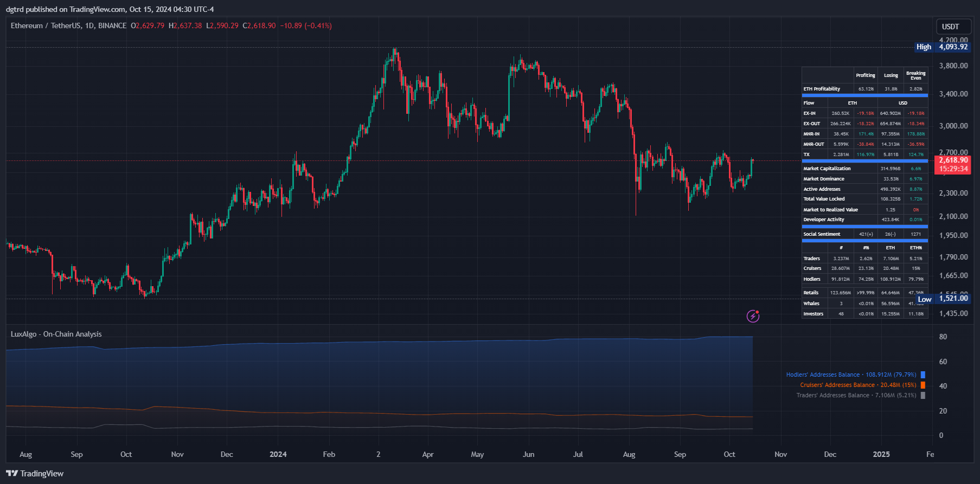This screenshot has height=484, width=980.
Task: Click the blue Hodlers' balance legend swatch
Action: pos(923,375)
